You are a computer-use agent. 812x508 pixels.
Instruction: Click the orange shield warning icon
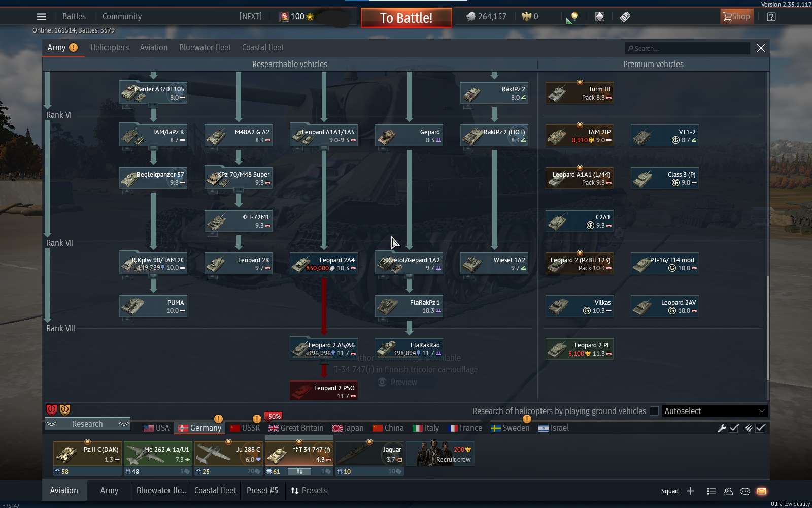click(65, 409)
